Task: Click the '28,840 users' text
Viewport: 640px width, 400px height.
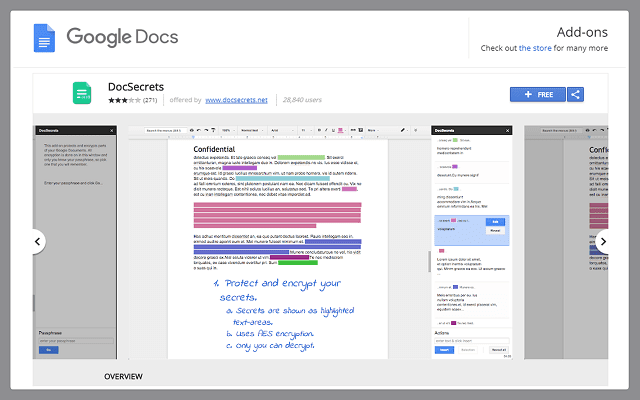Action: click(302, 100)
